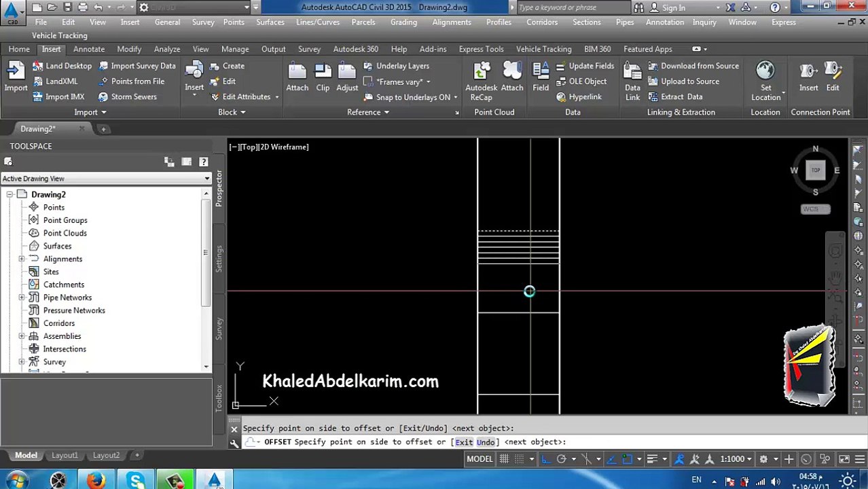Click the New drawing icon
This screenshot has height=489, width=868.
[37, 7]
